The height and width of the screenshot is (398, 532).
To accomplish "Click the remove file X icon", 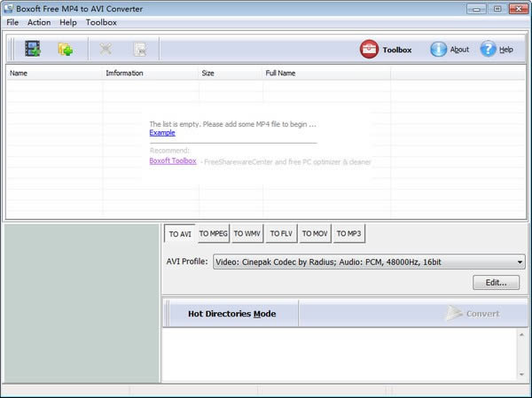I will (106, 50).
